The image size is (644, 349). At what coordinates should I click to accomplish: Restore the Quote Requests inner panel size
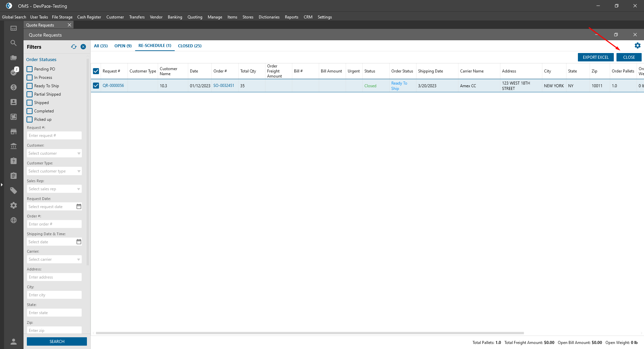[x=616, y=35]
